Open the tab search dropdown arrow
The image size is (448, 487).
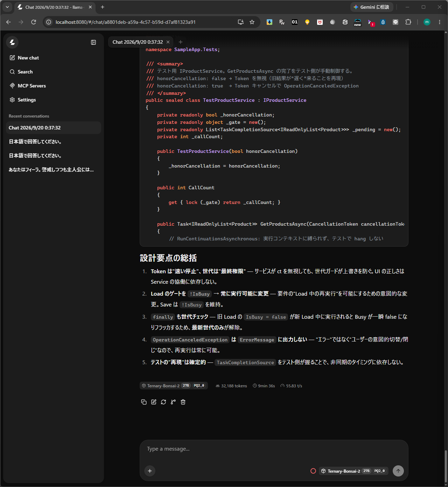click(7, 7)
